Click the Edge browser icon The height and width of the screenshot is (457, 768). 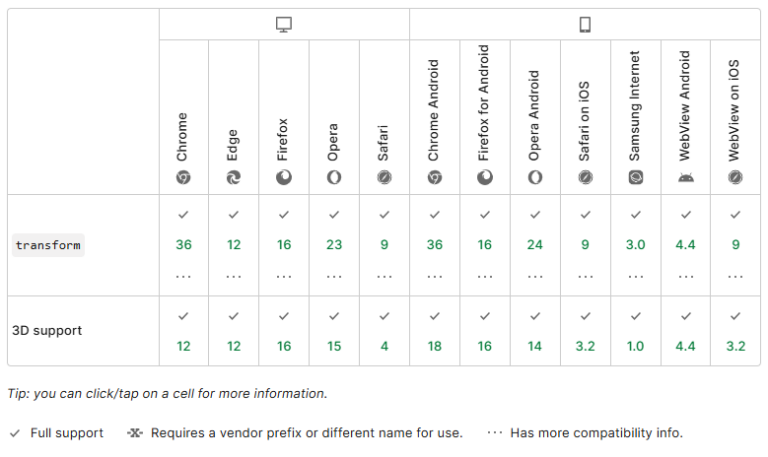[x=234, y=177]
